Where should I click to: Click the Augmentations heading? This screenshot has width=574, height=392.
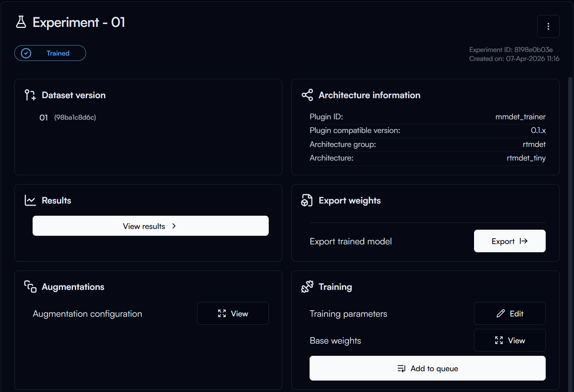(x=73, y=287)
